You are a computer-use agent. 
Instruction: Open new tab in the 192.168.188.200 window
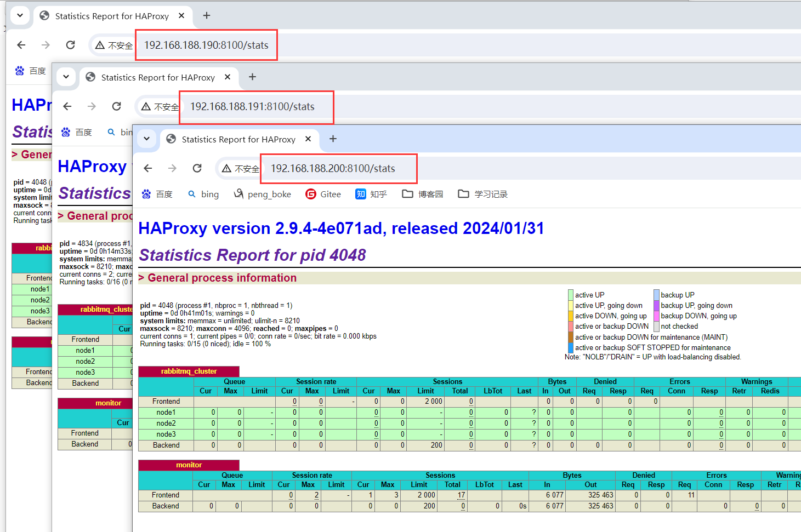tap(333, 139)
